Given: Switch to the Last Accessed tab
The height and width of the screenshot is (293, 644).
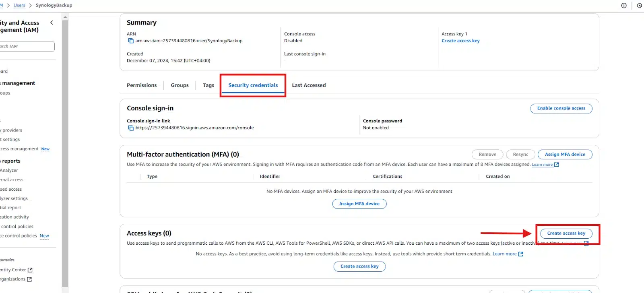Looking at the screenshot, I should tap(309, 85).
